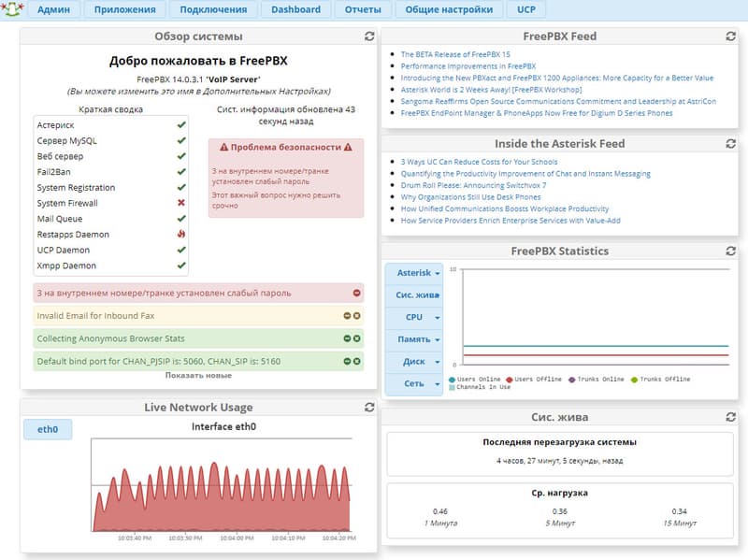The image size is (748, 560).
Task: Click the left warning triangle in Проблема безопасности
Action: (x=224, y=147)
